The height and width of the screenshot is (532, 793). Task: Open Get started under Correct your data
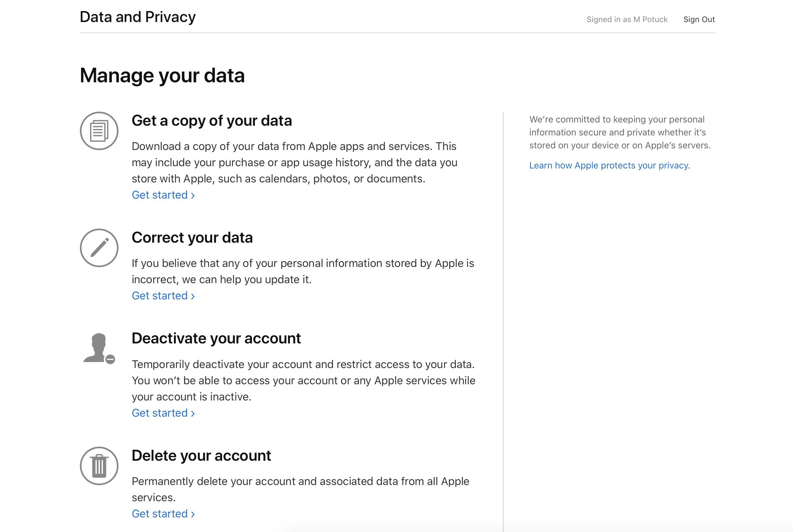(x=160, y=295)
